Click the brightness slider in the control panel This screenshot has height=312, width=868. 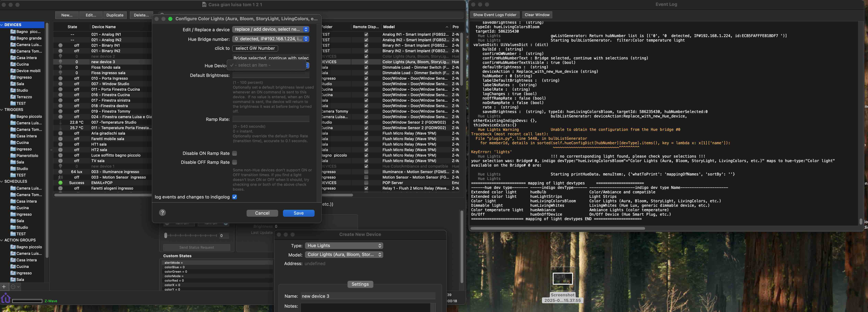click(x=191, y=236)
